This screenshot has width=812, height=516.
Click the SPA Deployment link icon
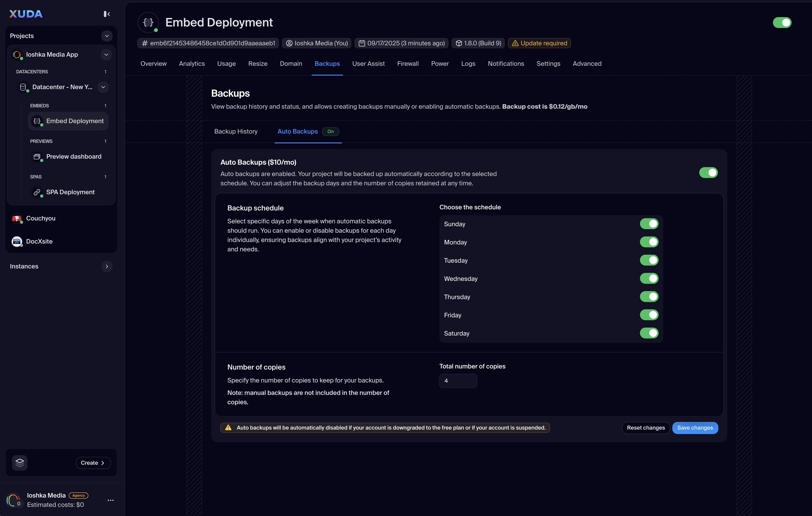click(37, 192)
